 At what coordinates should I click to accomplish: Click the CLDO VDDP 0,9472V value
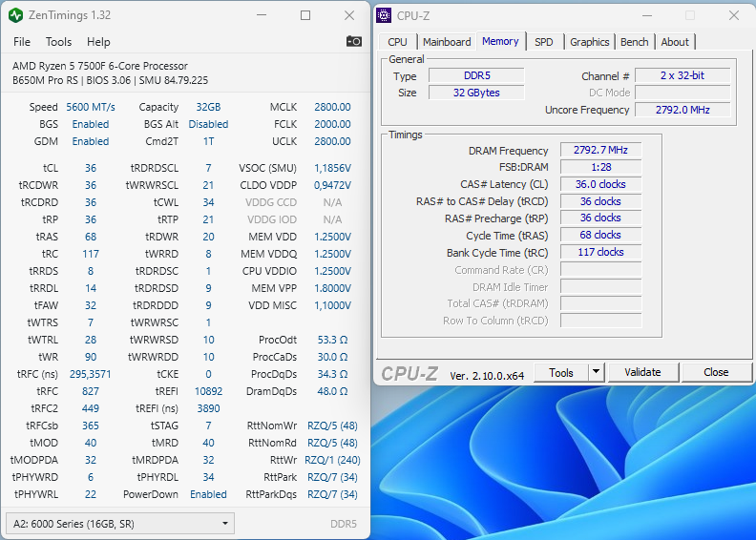point(332,185)
